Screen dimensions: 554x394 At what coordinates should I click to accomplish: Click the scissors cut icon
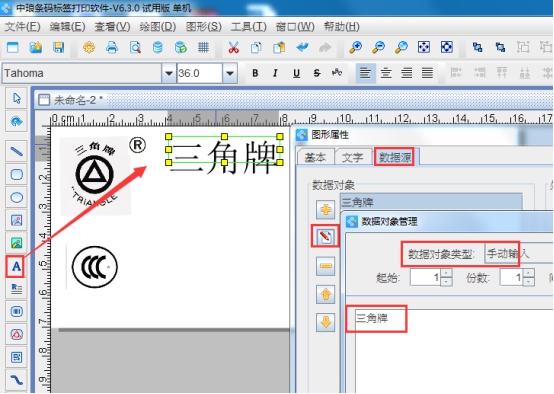coord(233,47)
